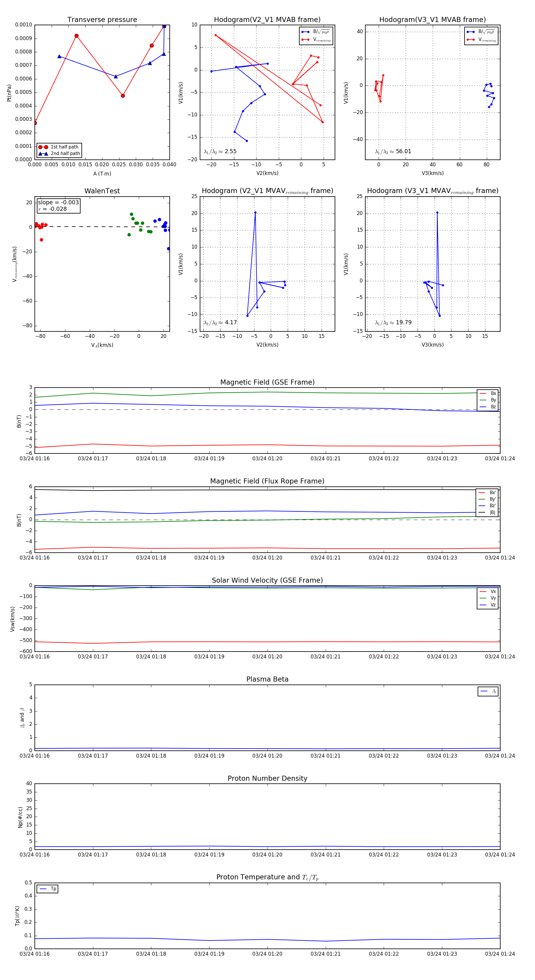
Task: Click the red outlier point near -10 in WalenTest
Action: coord(42,240)
